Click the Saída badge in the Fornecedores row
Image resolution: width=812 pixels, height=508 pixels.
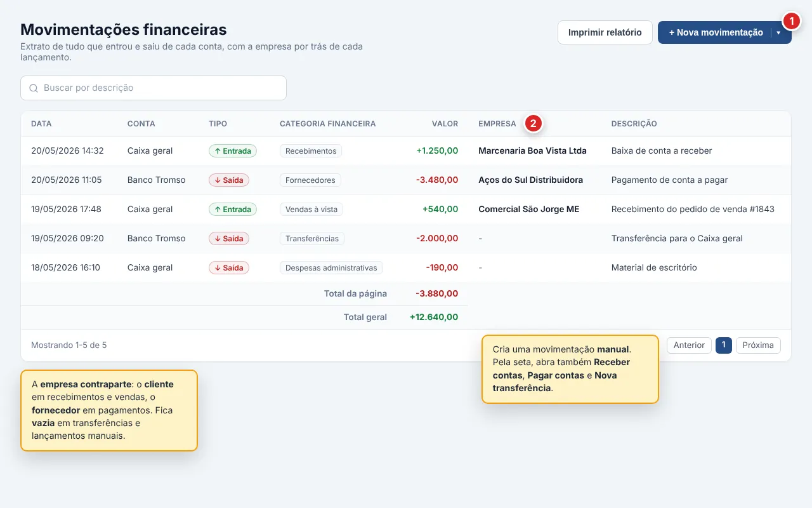(x=229, y=180)
